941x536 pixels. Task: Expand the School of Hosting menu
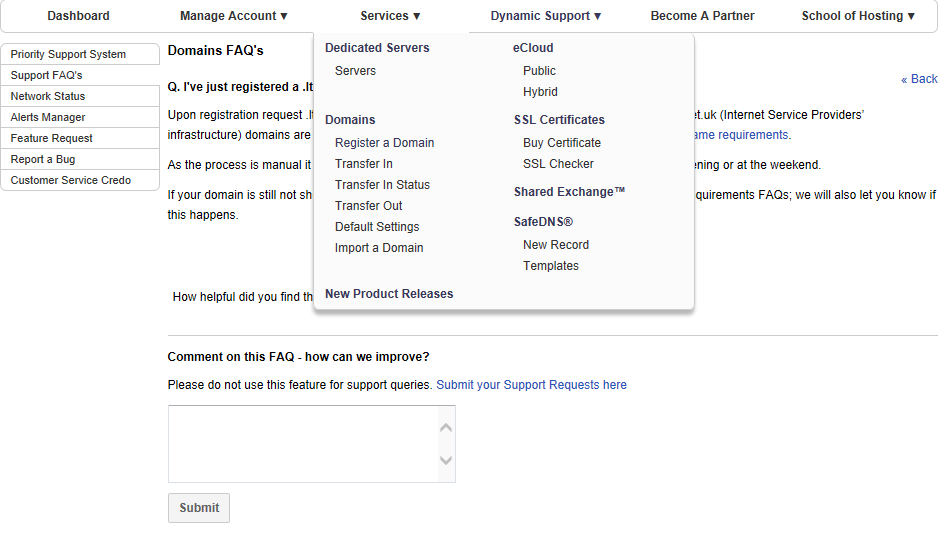(x=858, y=16)
